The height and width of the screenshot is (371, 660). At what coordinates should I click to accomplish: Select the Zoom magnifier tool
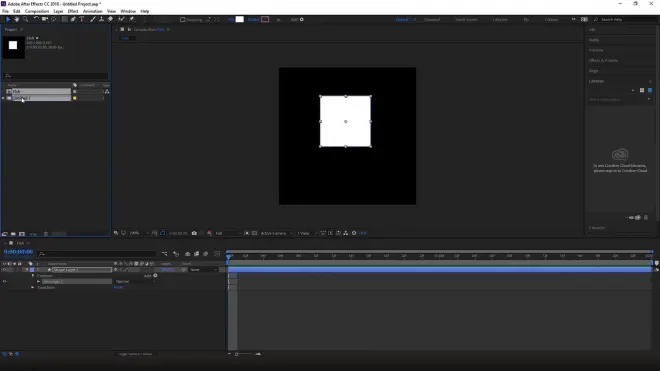click(25, 19)
